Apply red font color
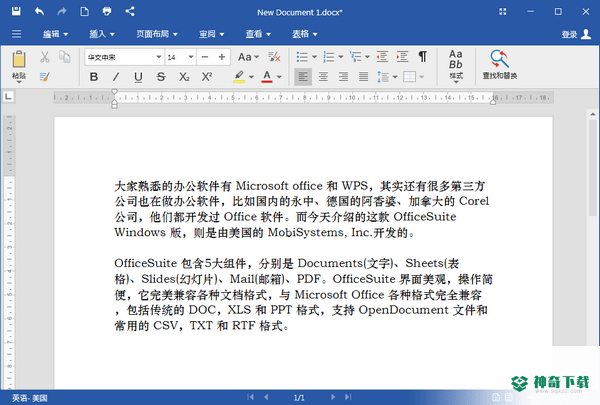Viewport: 600px width, 405px height. (267, 77)
